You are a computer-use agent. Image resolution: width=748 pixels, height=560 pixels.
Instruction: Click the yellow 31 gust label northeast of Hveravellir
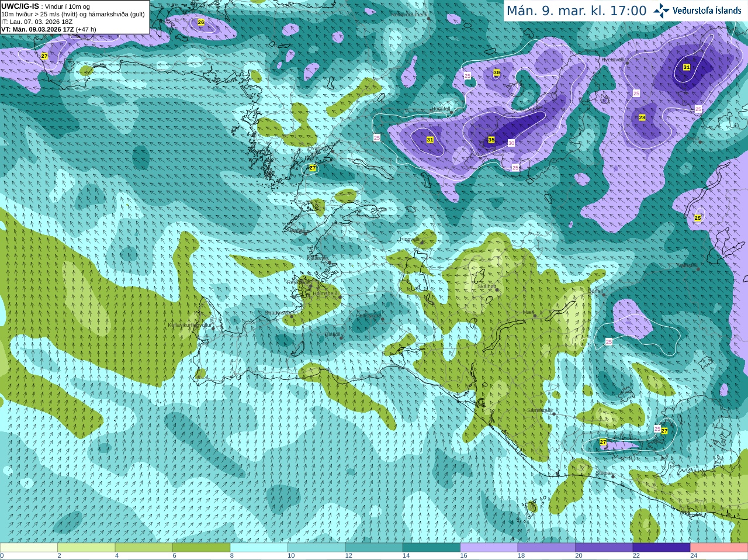click(687, 67)
